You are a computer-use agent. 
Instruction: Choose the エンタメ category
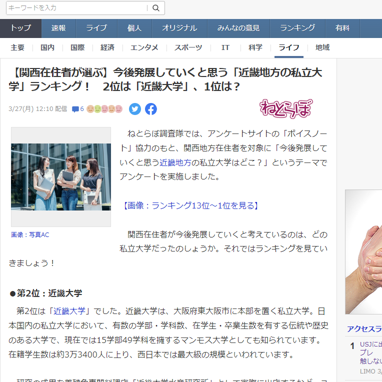pyautogui.click(x=144, y=48)
